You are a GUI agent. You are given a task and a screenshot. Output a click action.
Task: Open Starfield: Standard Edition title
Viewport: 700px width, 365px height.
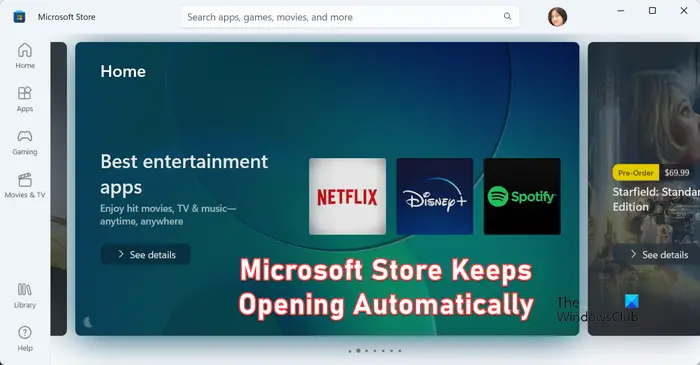(x=656, y=199)
